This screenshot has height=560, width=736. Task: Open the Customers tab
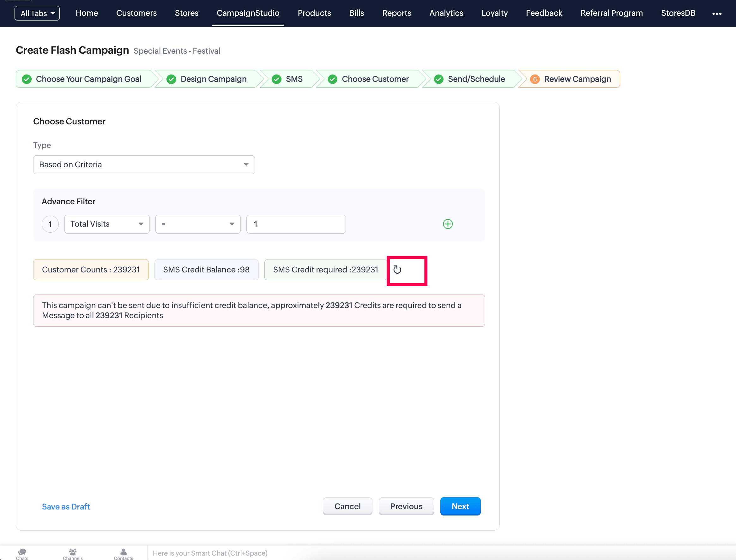pos(136,13)
